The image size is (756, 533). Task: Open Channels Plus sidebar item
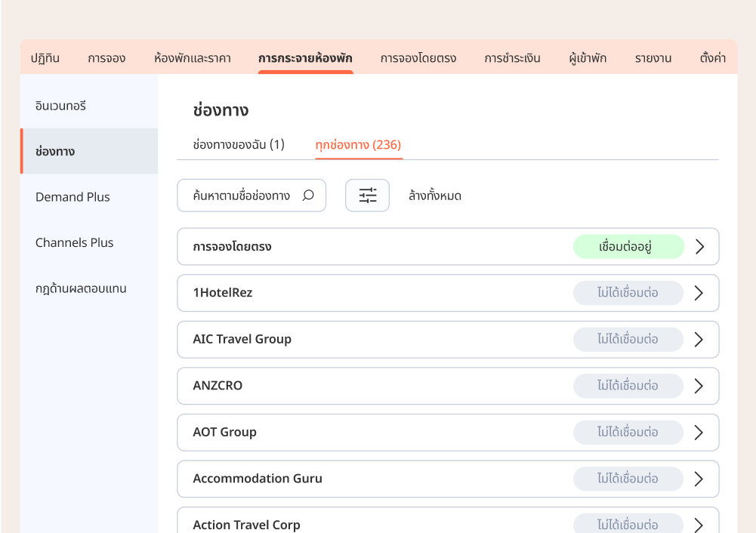pos(74,243)
